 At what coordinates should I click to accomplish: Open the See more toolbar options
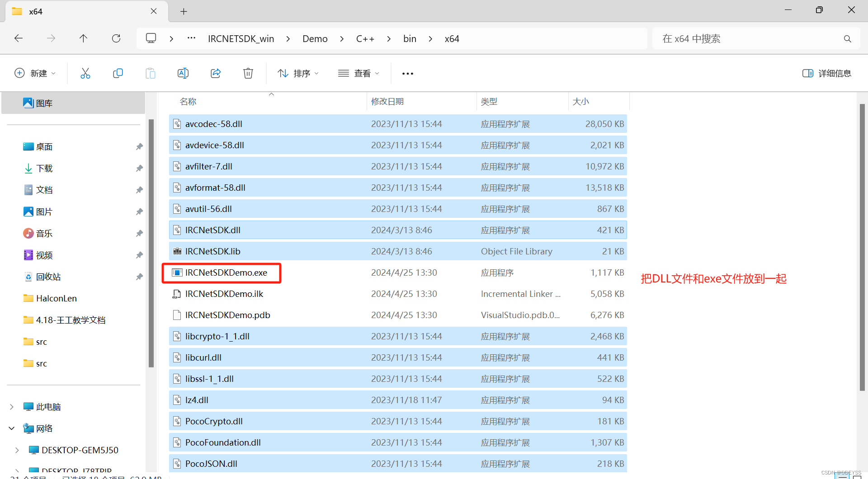click(x=408, y=73)
